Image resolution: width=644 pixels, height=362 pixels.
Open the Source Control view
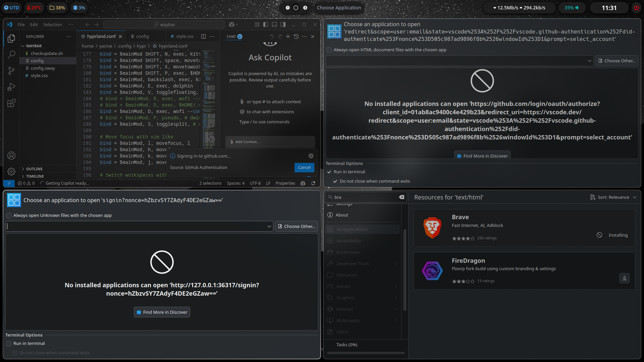[x=11, y=70]
